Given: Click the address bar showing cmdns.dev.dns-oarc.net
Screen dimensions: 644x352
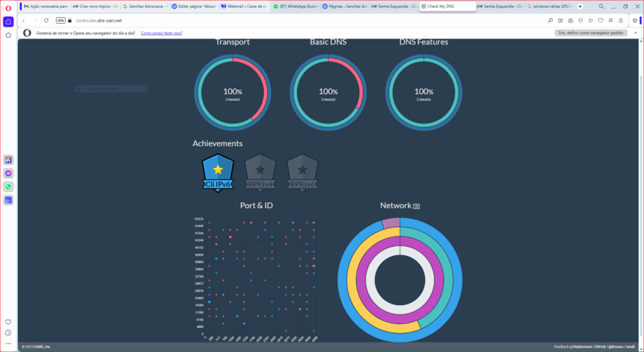Looking at the screenshot, I should 258,21.
